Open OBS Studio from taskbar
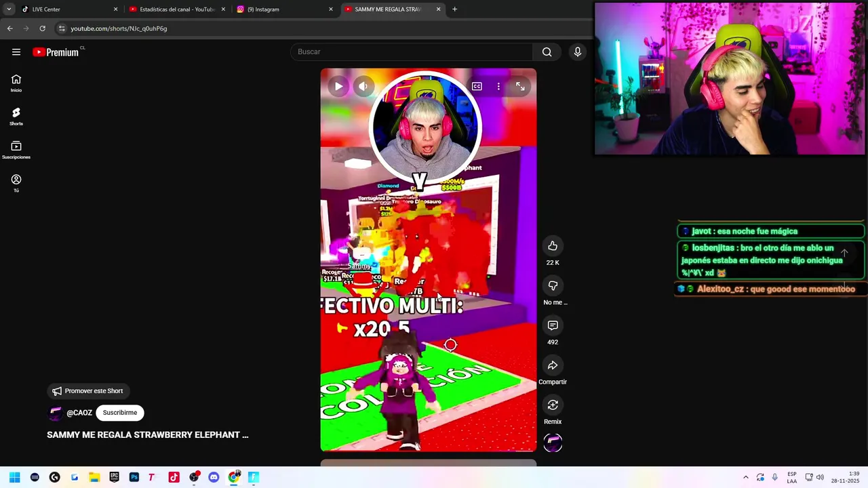The height and width of the screenshot is (488, 868). (194, 477)
